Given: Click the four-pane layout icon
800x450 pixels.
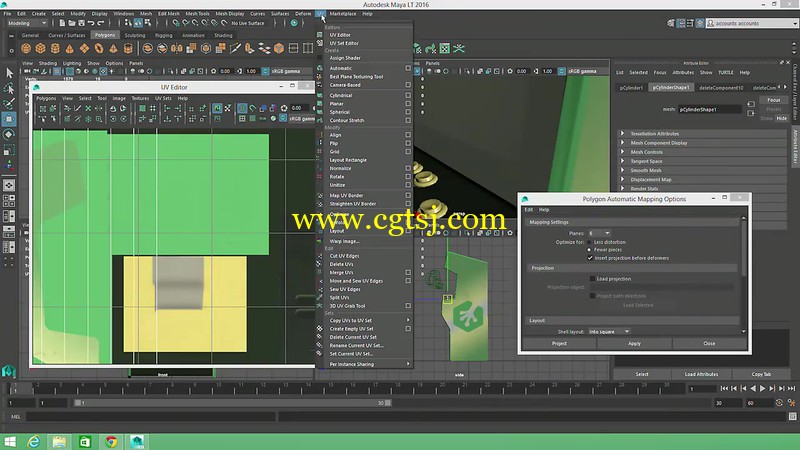Looking at the screenshot, I should [x=9, y=201].
